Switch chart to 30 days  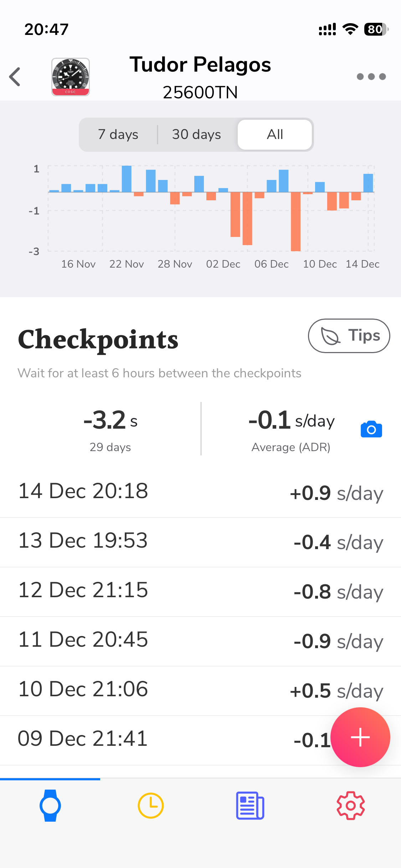pos(196,135)
